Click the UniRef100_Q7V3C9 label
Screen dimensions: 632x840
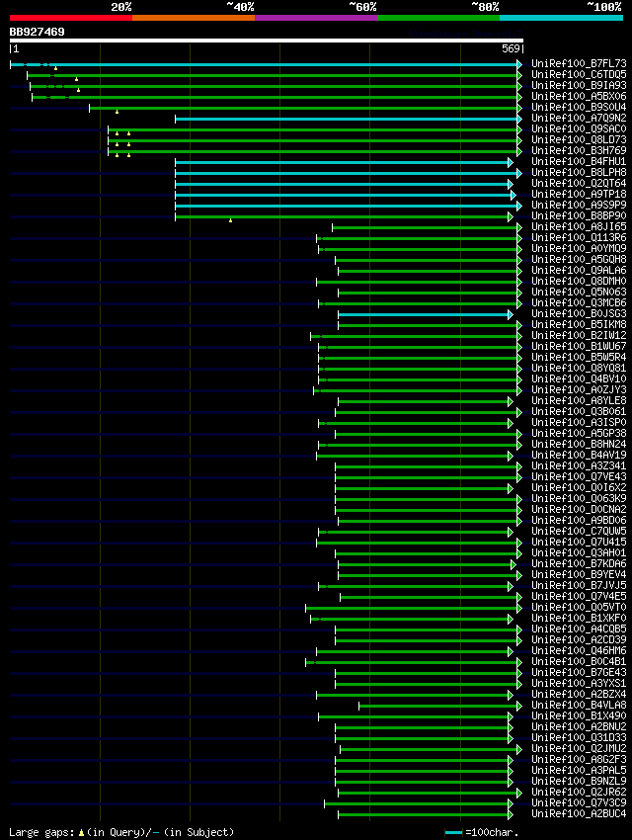point(579,803)
